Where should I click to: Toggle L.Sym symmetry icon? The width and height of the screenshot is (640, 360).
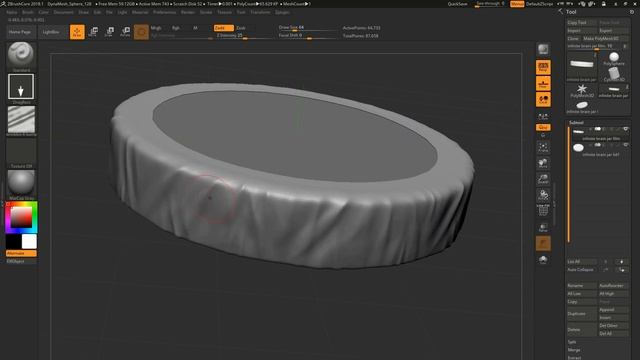click(543, 116)
